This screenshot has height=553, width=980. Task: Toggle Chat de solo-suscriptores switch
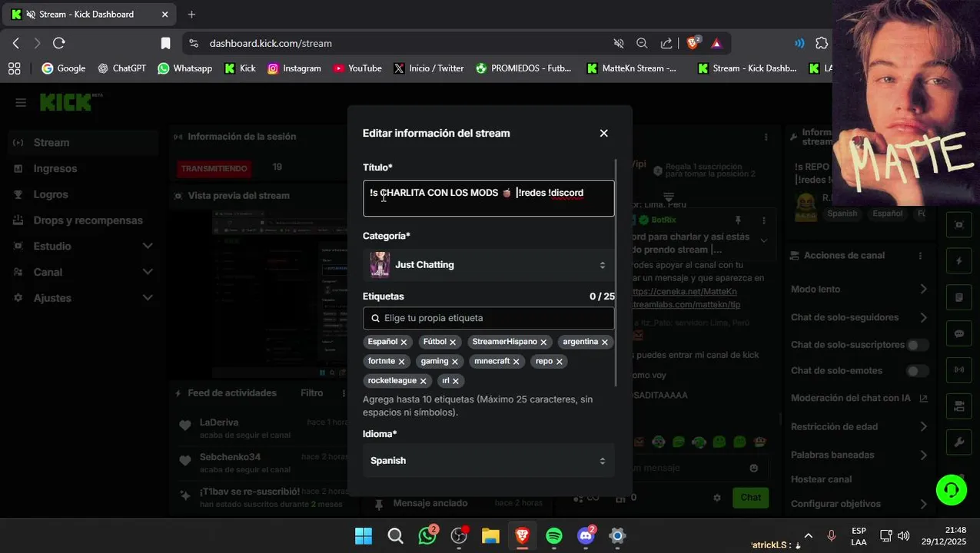[917, 345]
